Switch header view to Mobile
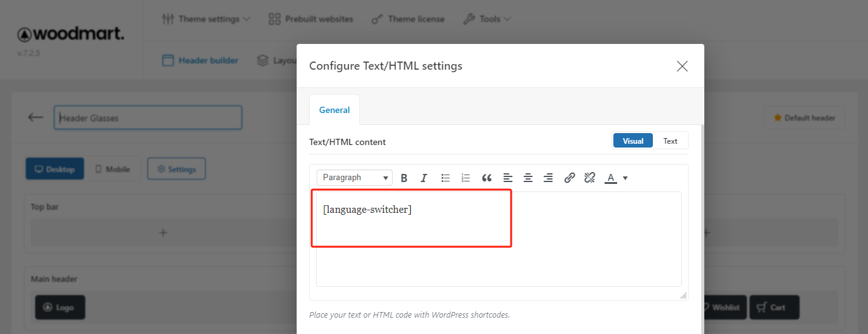 point(113,169)
